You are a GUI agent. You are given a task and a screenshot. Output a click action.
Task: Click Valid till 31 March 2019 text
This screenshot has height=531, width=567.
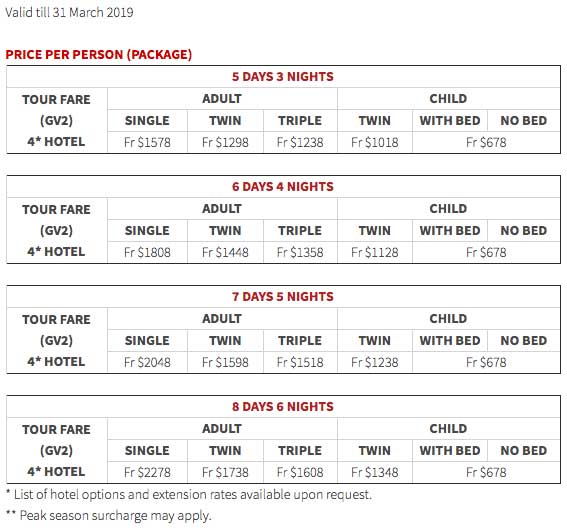[x=69, y=13]
